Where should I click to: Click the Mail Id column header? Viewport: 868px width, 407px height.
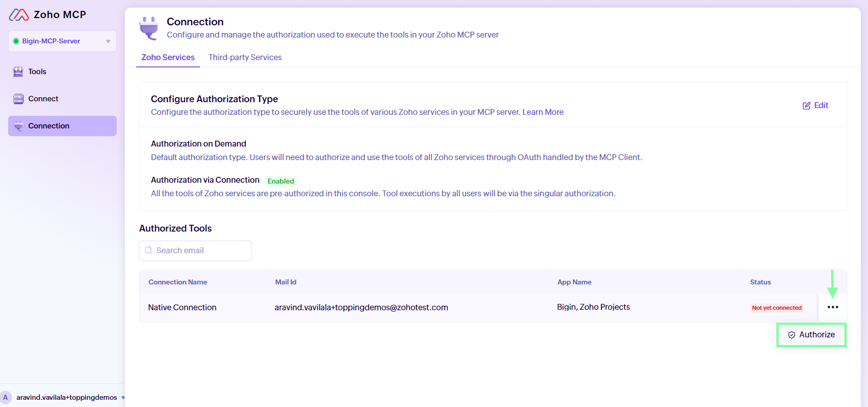pos(286,282)
